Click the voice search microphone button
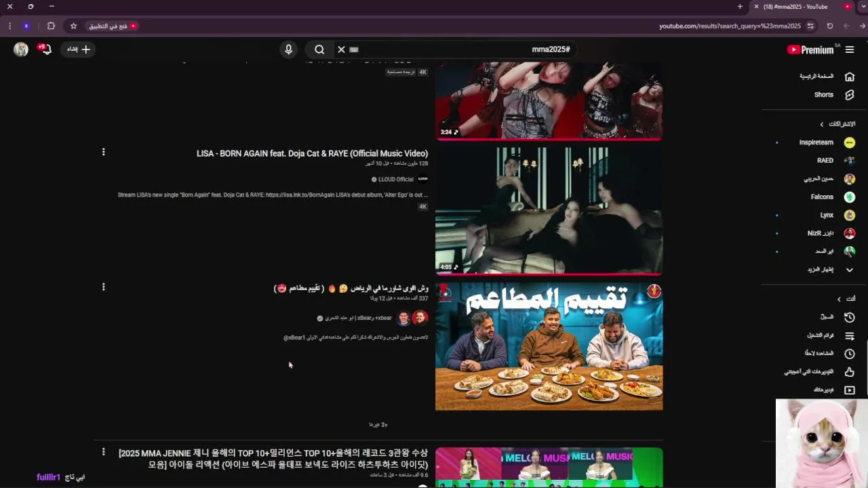868x488 pixels. point(288,49)
